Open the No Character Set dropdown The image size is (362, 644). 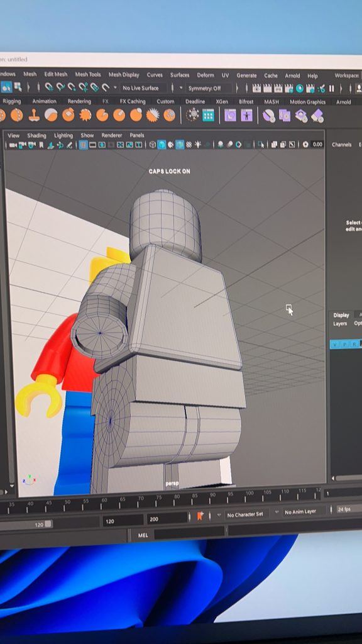246,514
